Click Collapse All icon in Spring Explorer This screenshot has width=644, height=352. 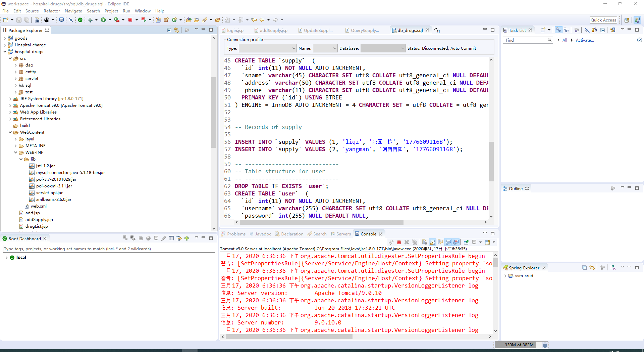[584, 268]
